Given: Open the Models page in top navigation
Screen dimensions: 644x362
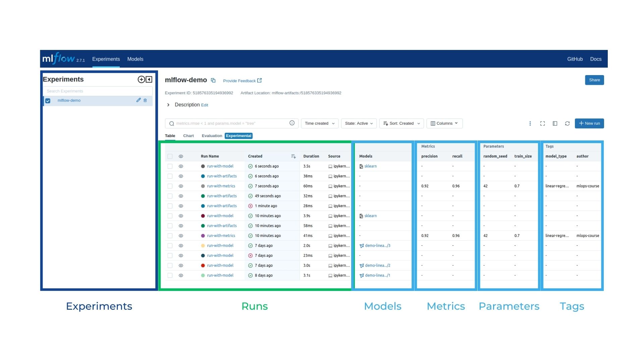Looking at the screenshot, I should tap(135, 59).
